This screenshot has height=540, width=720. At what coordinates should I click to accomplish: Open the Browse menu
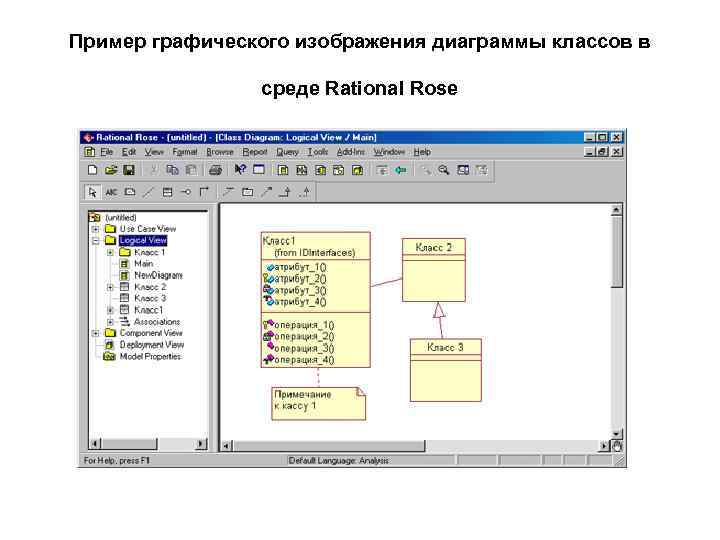coord(219,152)
